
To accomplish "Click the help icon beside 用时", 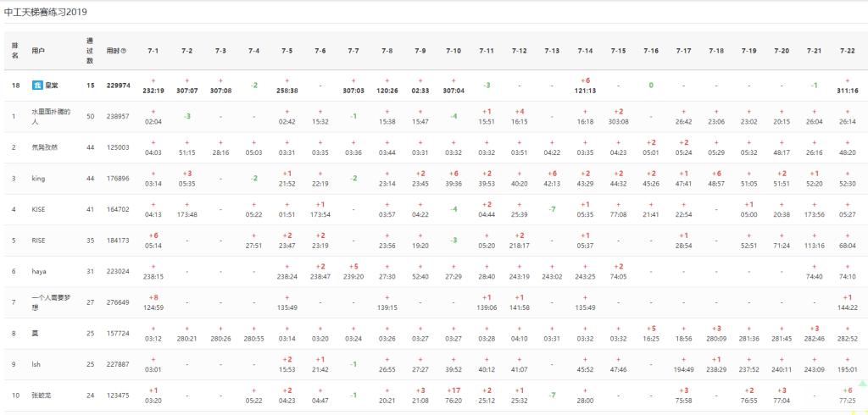I will tap(124, 52).
